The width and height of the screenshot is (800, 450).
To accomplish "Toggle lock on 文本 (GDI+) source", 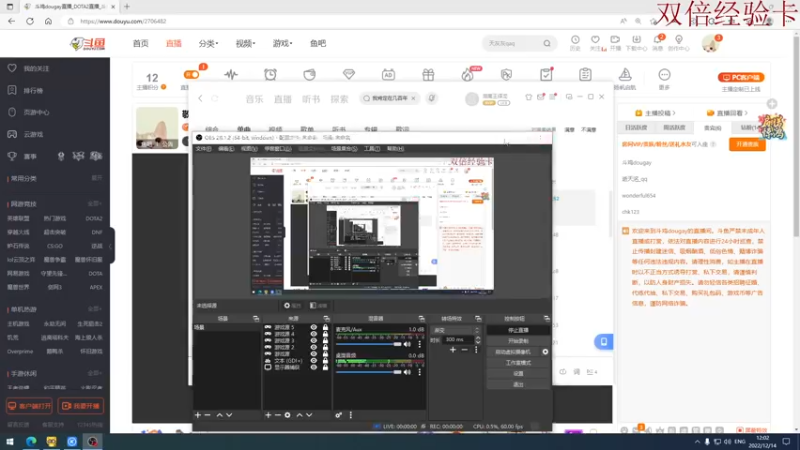I will (325, 361).
